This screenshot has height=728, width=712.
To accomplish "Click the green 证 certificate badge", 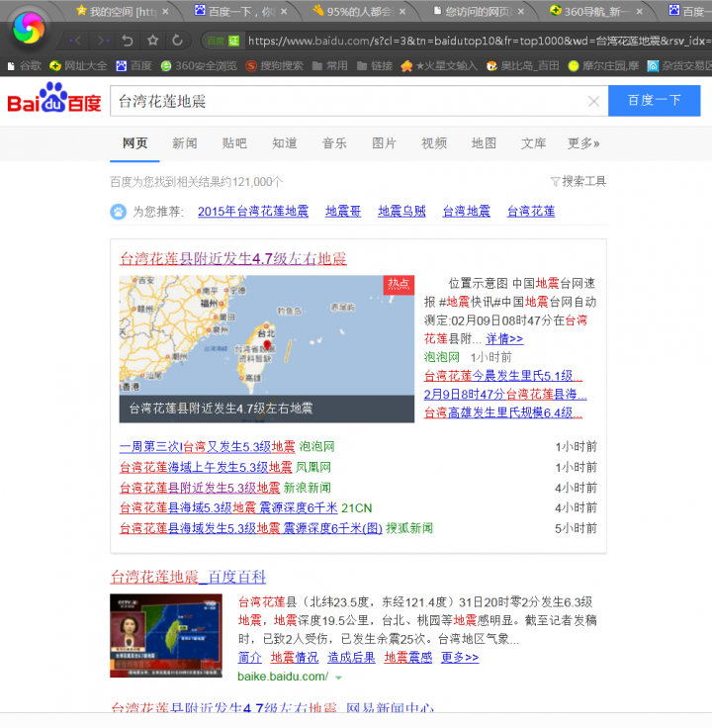I will coord(233,41).
